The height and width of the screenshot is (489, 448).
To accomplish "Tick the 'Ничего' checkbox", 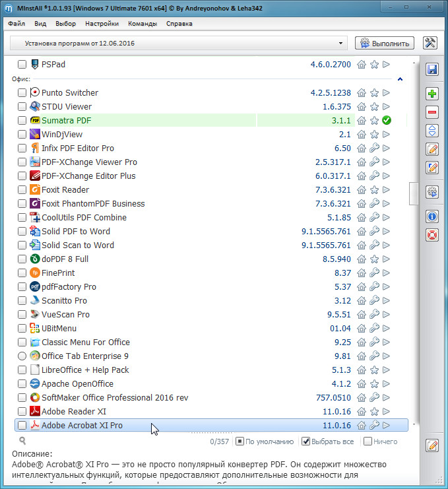I will pyautogui.click(x=368, y=441).
